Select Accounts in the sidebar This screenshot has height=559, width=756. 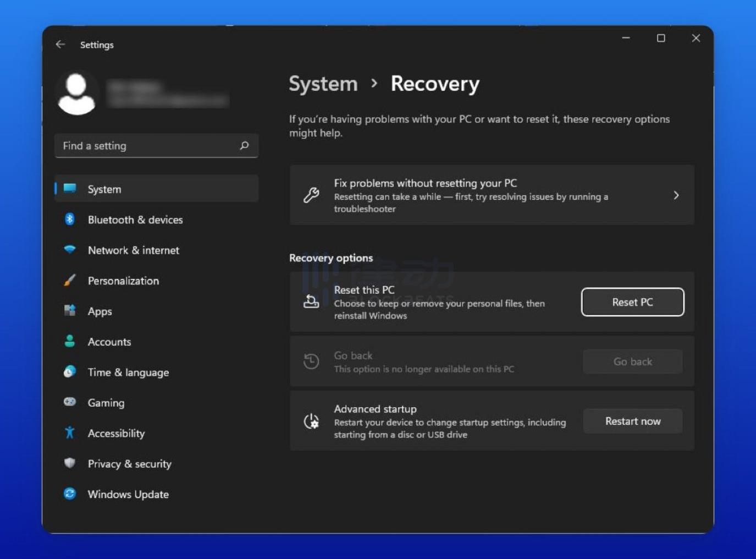click(x=109, y=342)
